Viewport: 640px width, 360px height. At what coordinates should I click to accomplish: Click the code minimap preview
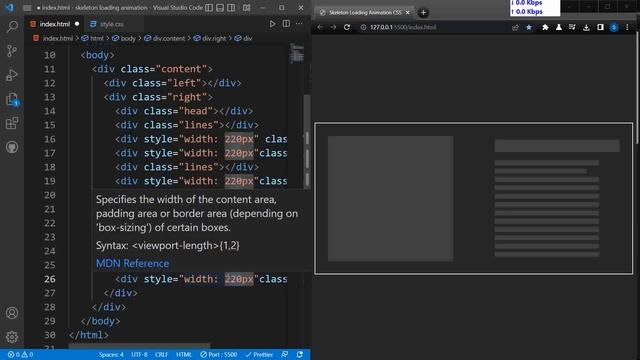coord(297,53)
